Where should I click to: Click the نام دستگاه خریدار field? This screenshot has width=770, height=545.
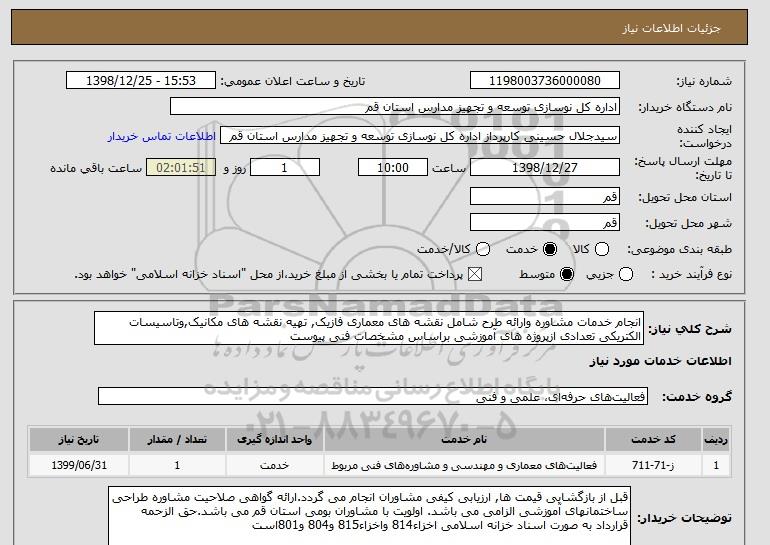point(395,107)
